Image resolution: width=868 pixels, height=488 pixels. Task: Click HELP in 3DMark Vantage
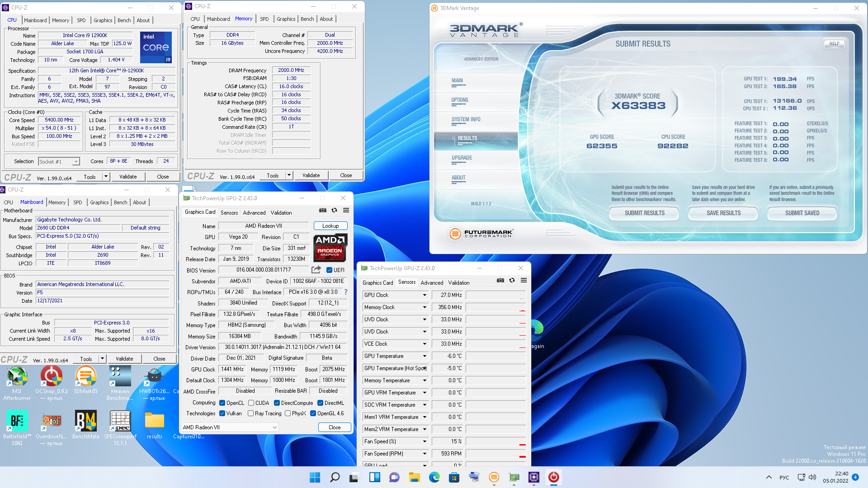pyautogui.click(x=835, y=44)
